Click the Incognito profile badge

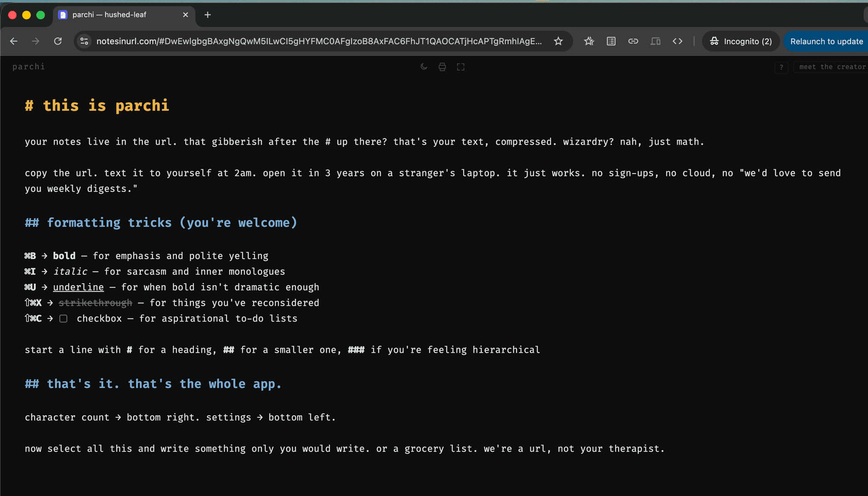[740, 41]
